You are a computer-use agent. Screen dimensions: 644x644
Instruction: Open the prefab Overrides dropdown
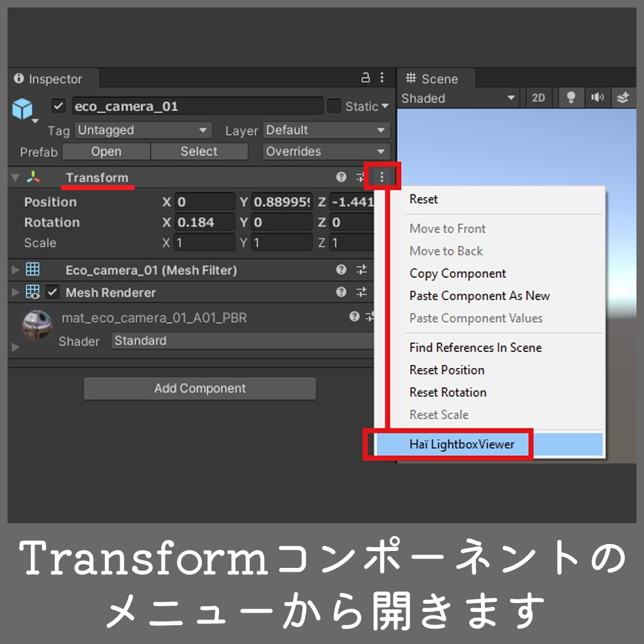pos(326,152)
